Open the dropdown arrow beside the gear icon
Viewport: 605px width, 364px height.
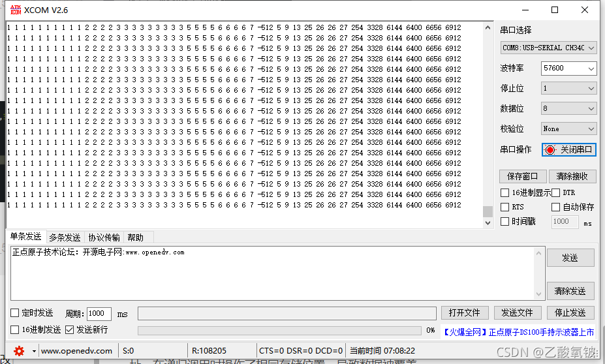tap(34, 351)
